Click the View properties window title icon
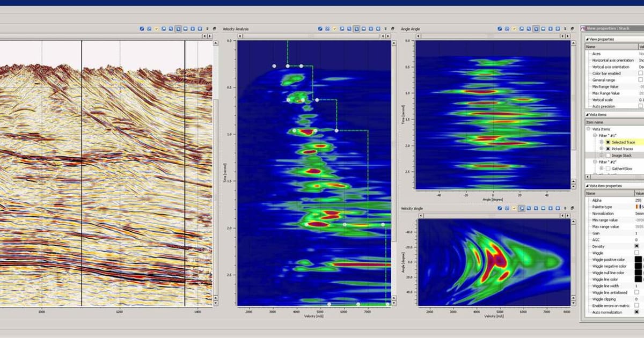Viewport: 644px width, 338px height. tap(583, 28)
